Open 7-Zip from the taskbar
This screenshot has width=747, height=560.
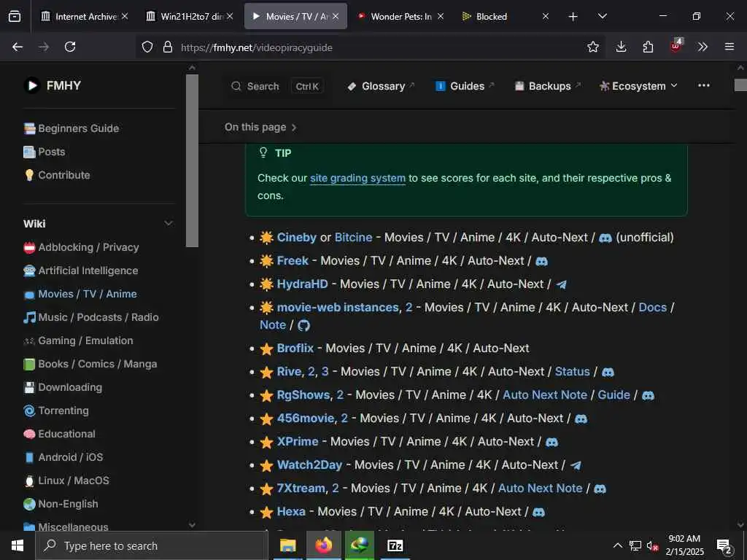395,545
